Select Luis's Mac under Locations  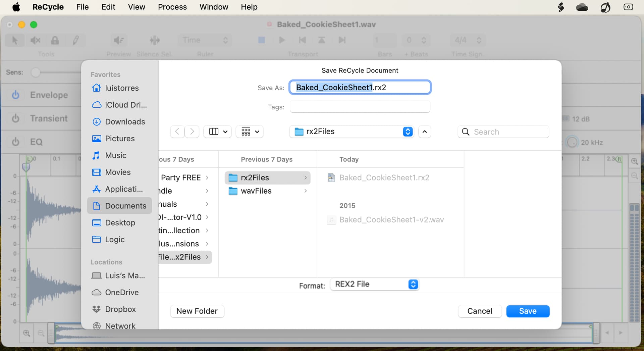tap(119, 275)
